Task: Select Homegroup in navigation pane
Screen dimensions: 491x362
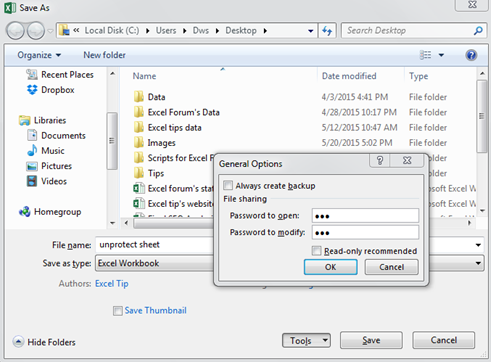Action: (x=50, y=212)
